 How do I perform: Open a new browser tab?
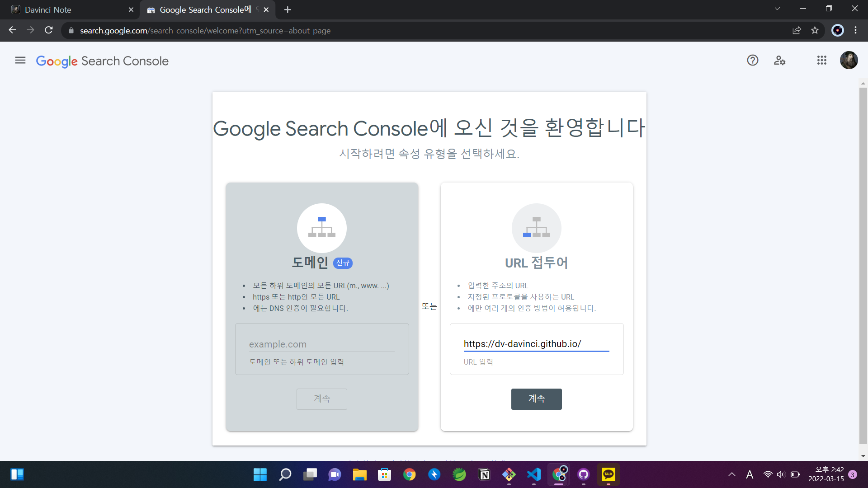click(x=287, y=9)
